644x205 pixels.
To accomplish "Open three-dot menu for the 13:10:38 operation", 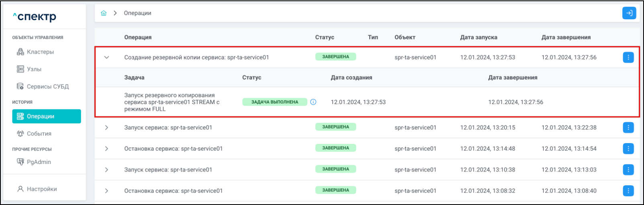I will coord(628,170).
